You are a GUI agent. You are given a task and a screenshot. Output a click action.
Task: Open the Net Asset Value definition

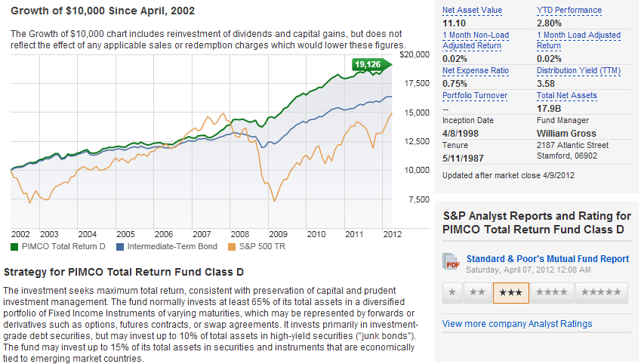472,11
